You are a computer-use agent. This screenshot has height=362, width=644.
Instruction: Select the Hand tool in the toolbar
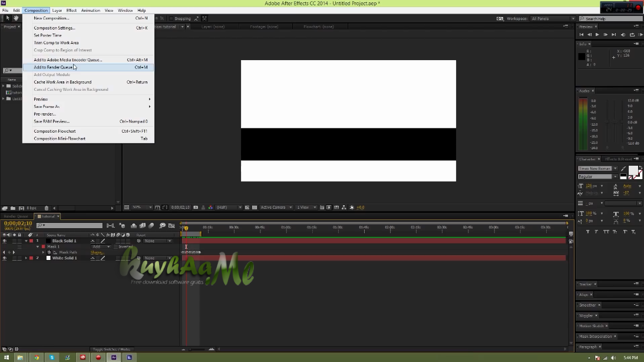[x=16, y=18]
